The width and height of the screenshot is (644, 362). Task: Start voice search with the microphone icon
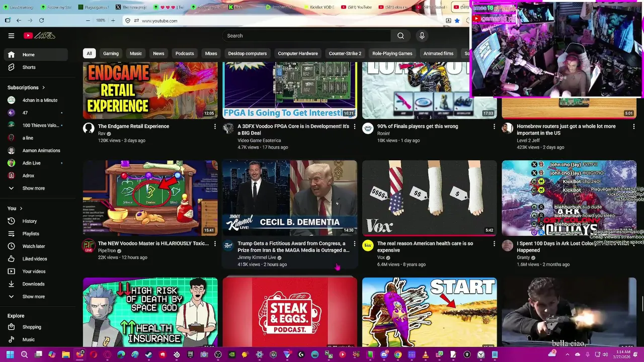(x=422, y=36)
